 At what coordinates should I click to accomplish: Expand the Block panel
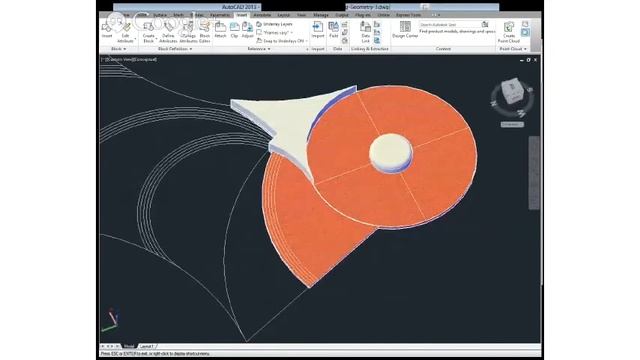[x=119, y=49]
